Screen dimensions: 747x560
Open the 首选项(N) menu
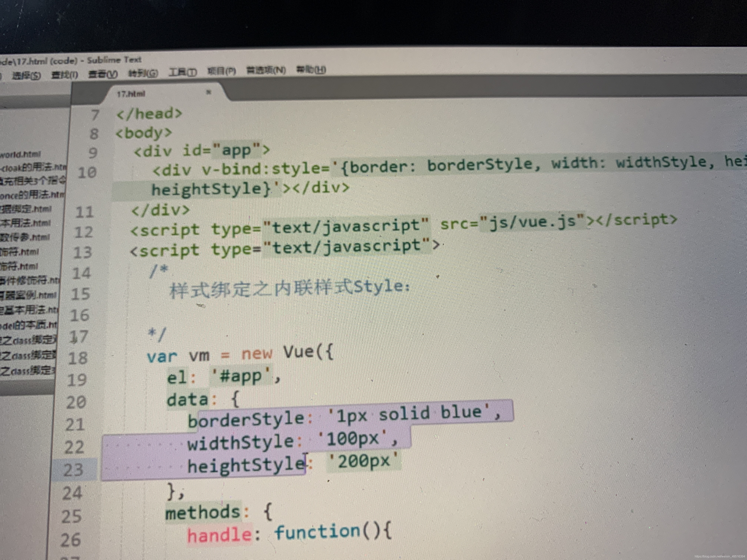tap(266, 70)
